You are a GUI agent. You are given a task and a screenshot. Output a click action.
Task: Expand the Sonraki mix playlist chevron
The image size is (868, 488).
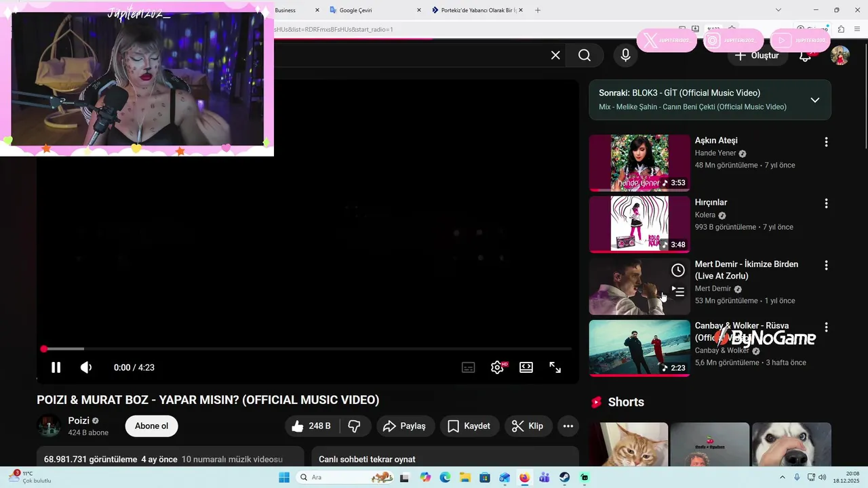pyautogui.click(x=815, y=100)
